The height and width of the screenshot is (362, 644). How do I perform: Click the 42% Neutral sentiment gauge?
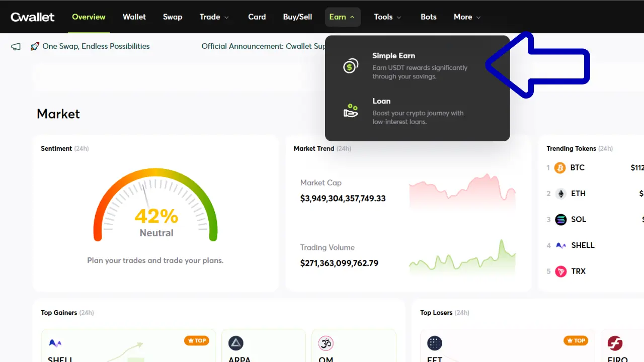pyautogui.click(x=155, y=211)
